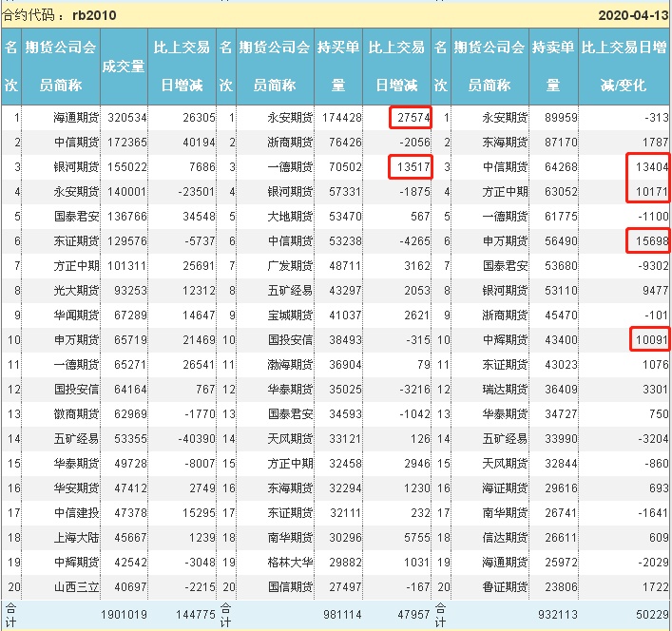
Task: Click long position change -4265
Action: [x=414, y=241]
